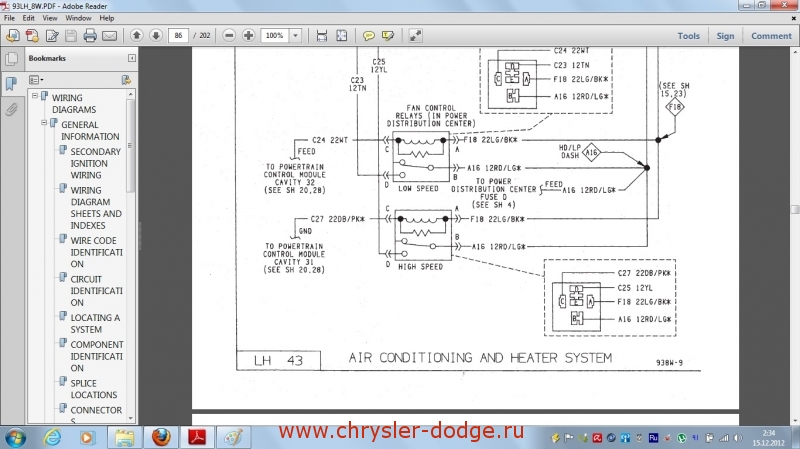Collapse the WIRING DIAGRAMS bookmark tree
The height and width of the screenshot is (449, 800).
click(35, 95)
